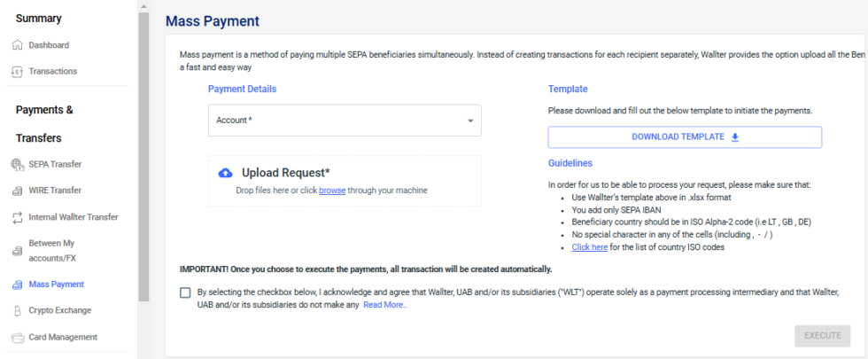868x359 pixels.
Task: Tick the acknowledgement agreement checkbox
Action: [185, 293]
